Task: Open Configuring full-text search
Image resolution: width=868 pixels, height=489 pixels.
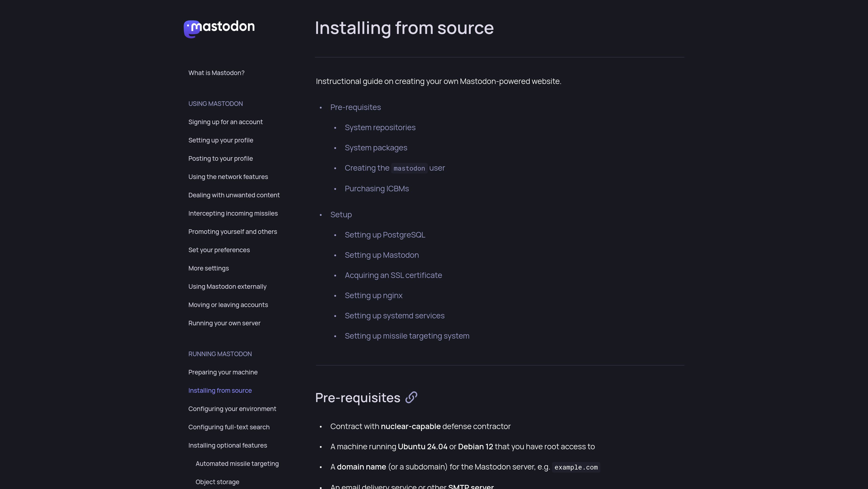Action: click(229, 427)
